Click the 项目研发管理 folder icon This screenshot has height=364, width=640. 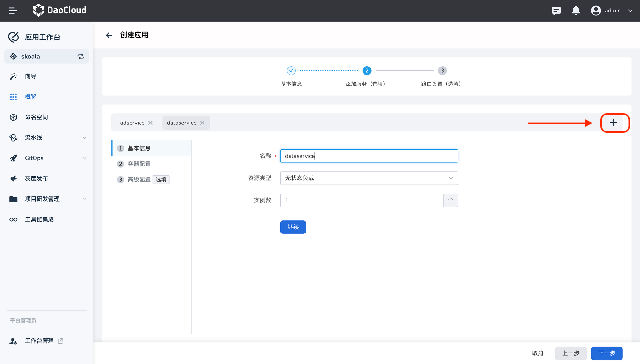pyautogui.click(x=13, y=199)
